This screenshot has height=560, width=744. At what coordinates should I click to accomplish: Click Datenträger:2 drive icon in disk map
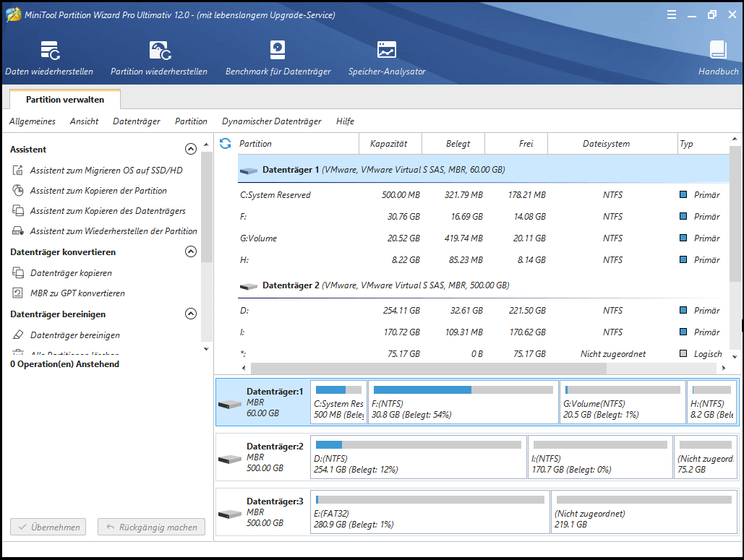[230, 459]
